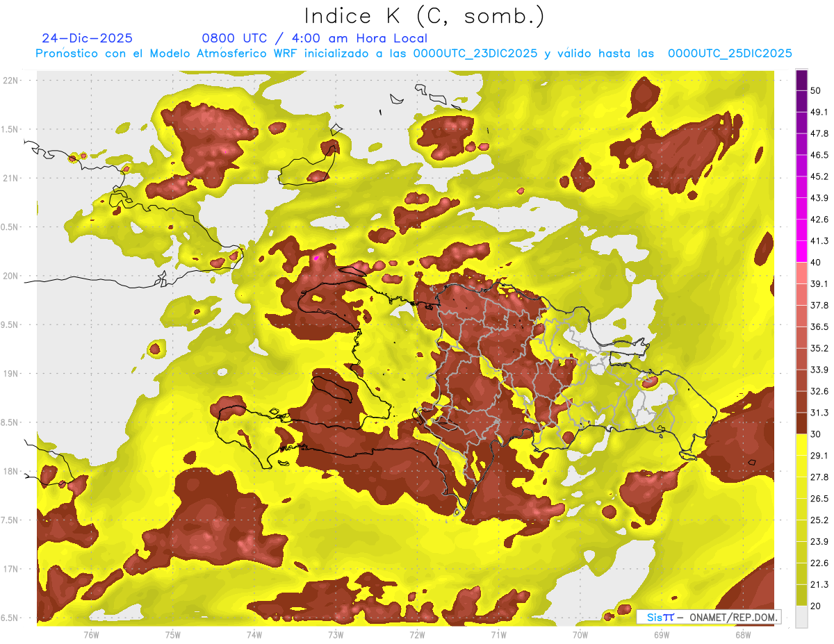Pick the magenta swatch between 40 and 41.3
834x644 pixels.
(801, 251)
